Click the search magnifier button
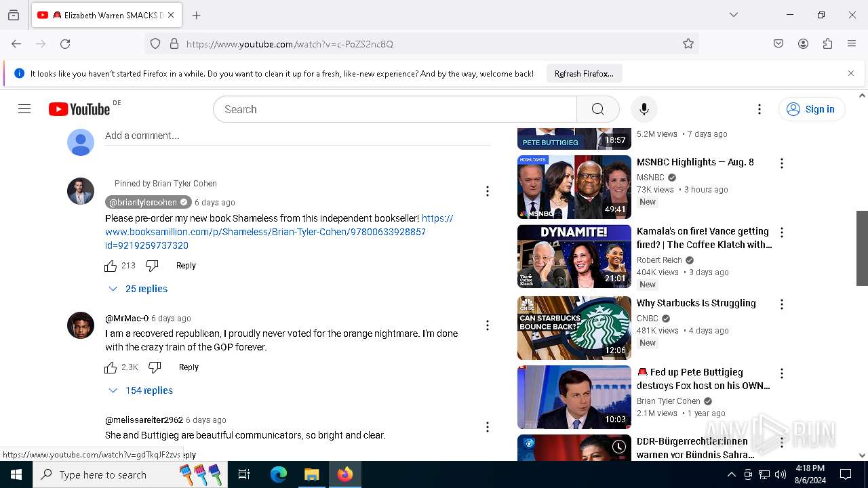 coord(597,109)
